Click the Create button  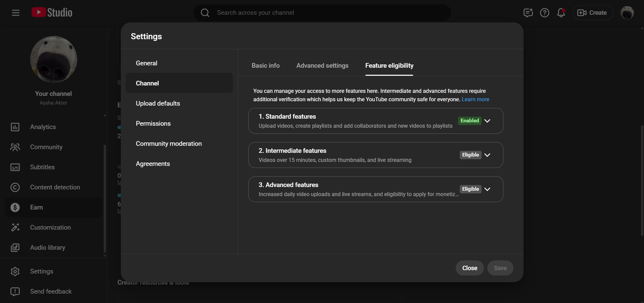[x=592, y=13]
